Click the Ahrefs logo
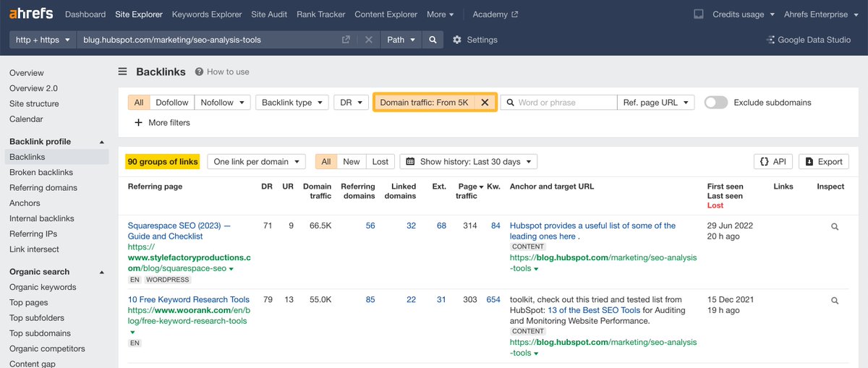The width and height of the screenshot is (868, 368). 30,14
